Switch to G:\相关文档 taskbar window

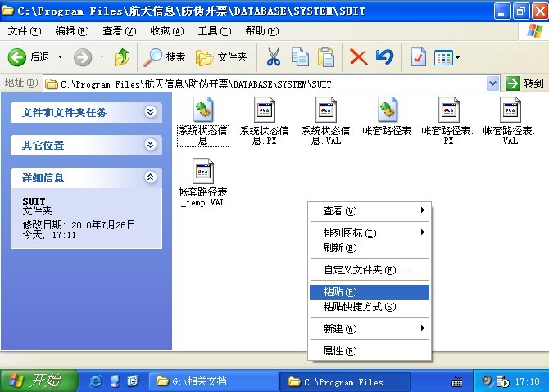tap(215, 381)
